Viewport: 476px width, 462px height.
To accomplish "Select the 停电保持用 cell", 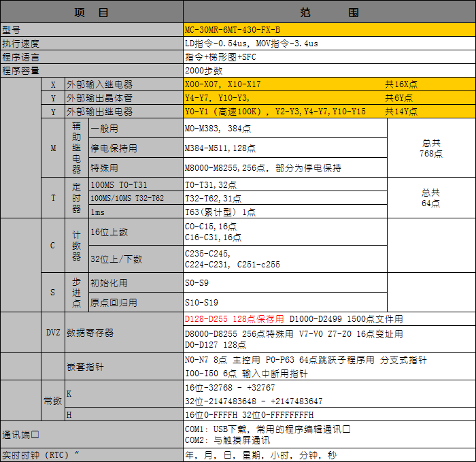I will 114,148.
